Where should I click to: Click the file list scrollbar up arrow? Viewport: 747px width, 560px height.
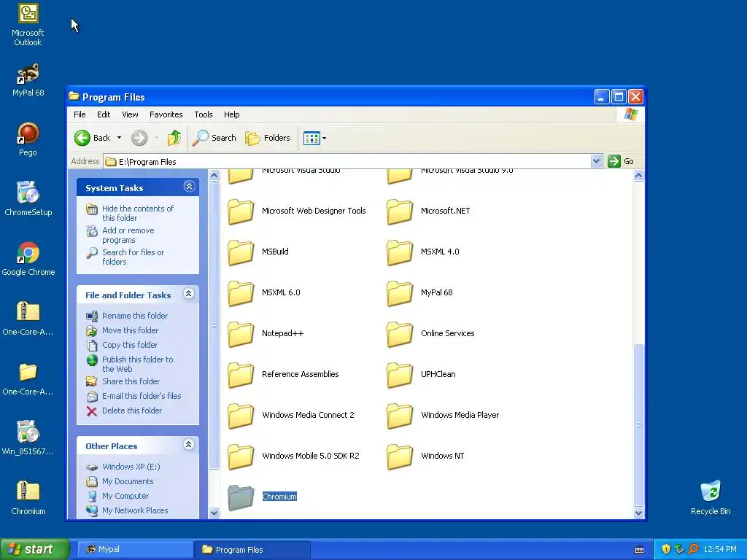click(639, 176)
